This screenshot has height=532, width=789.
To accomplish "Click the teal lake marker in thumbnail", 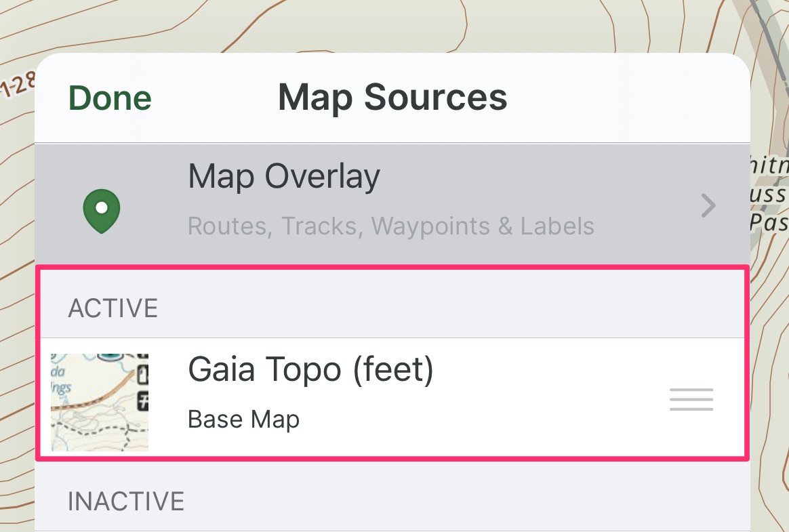I will pos(110,357).
